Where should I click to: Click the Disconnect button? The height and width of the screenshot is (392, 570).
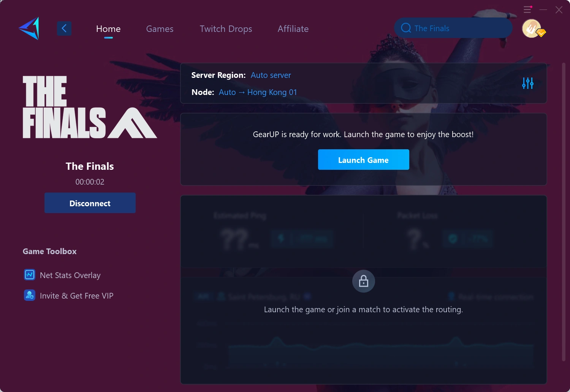pos(90,203)
